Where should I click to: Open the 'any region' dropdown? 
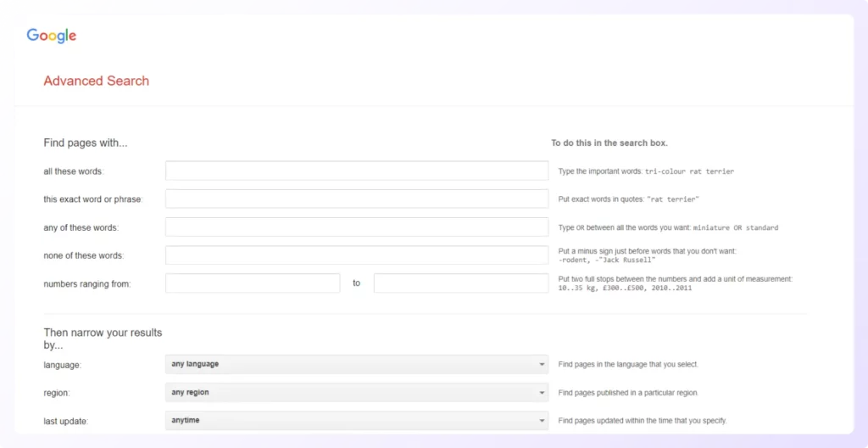pyautogui.click(x=357, y=393)
